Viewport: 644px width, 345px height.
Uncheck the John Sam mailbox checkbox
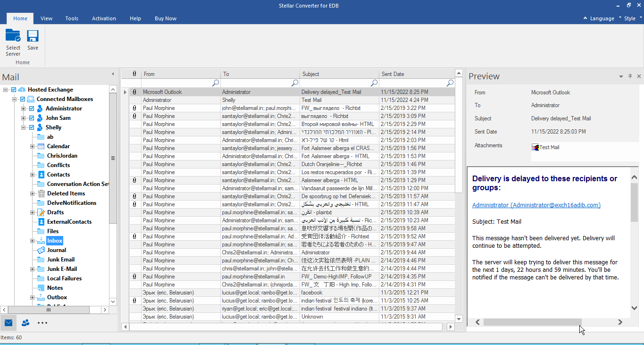(x=32, y=118)
